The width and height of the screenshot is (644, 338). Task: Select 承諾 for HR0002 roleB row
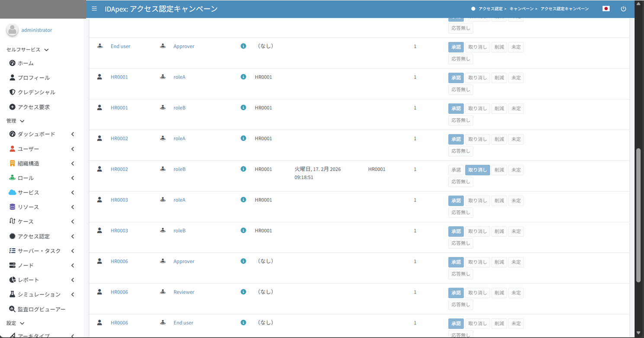pyautogui.click(x=456, y=170)
